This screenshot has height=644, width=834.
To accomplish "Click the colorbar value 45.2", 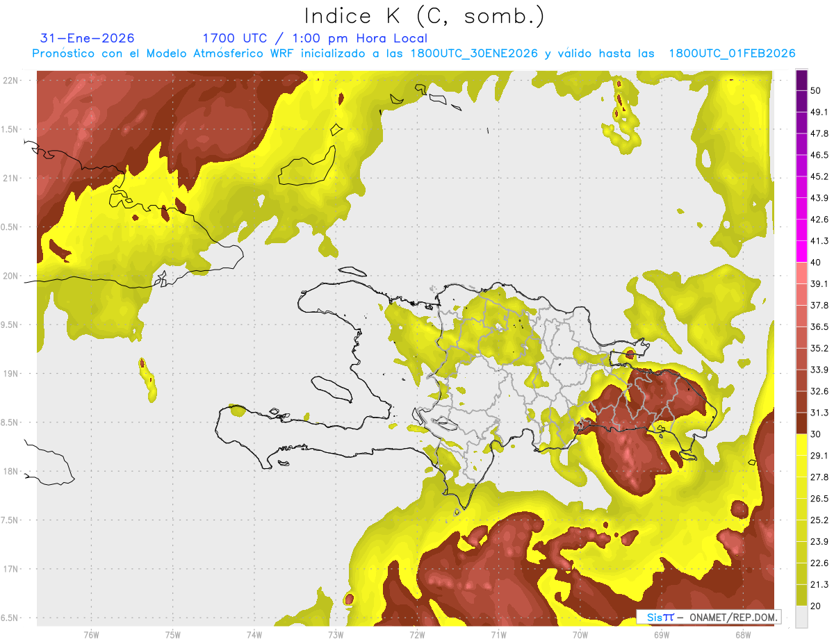I will pos(819,176).
